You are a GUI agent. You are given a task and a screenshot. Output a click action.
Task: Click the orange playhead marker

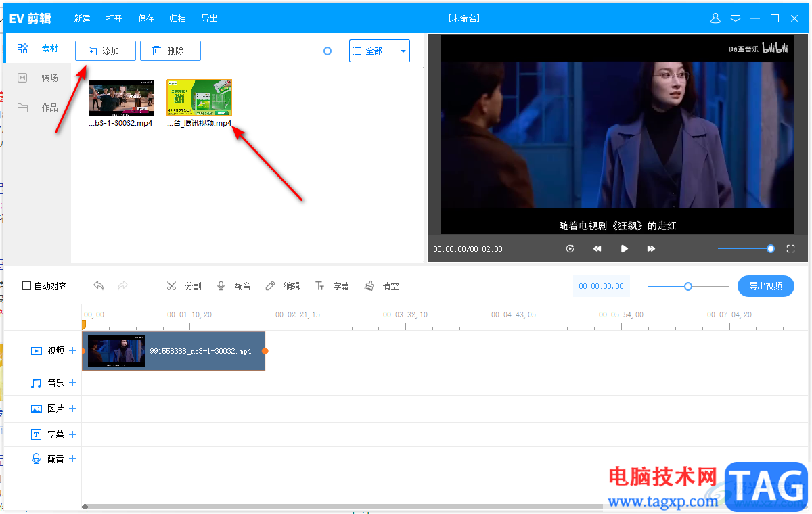tap(83, 325)
